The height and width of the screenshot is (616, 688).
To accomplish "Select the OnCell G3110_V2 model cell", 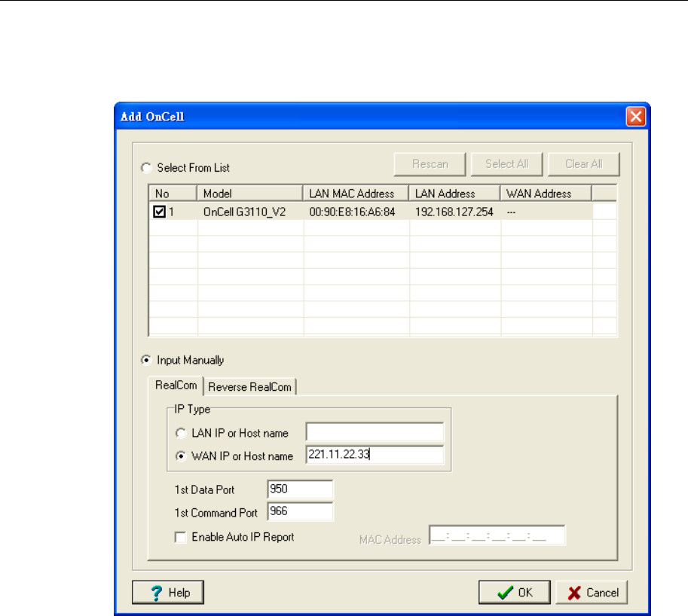I will pos(244,212).
